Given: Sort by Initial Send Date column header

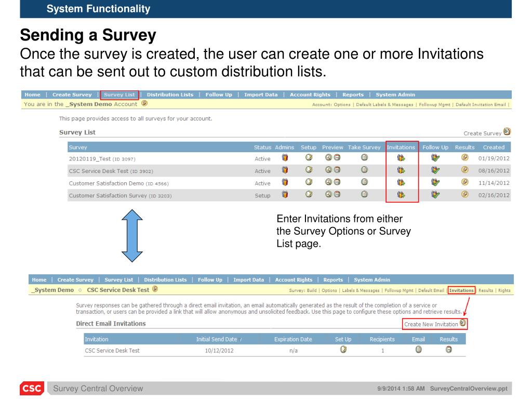Looking at the screenshot, I should tap(217, 339).
